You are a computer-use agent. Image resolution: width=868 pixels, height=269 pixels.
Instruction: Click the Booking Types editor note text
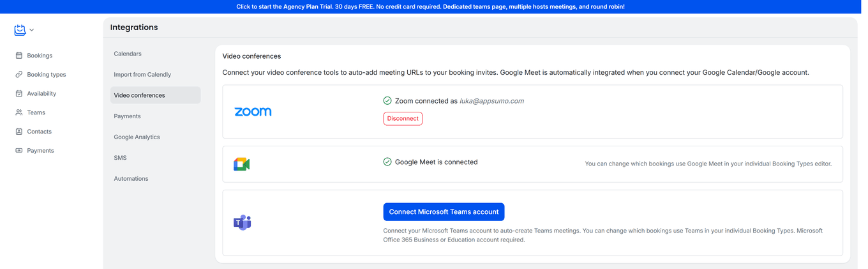pyautogui.click(x=708, y=164)
